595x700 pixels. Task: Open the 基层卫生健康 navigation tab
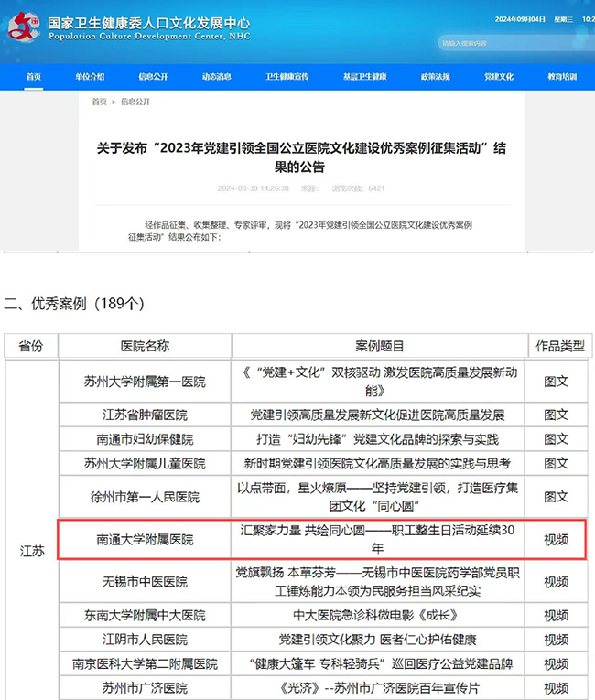[x=365, y=76]
